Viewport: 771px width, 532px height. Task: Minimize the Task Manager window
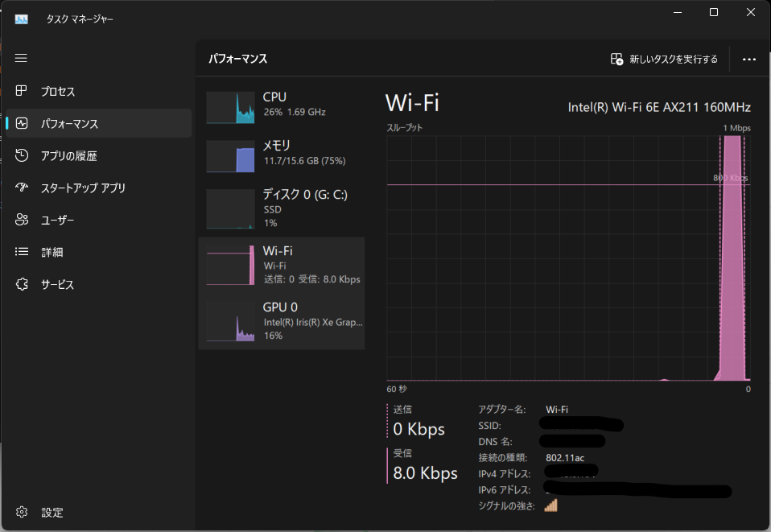pos(678,12)
